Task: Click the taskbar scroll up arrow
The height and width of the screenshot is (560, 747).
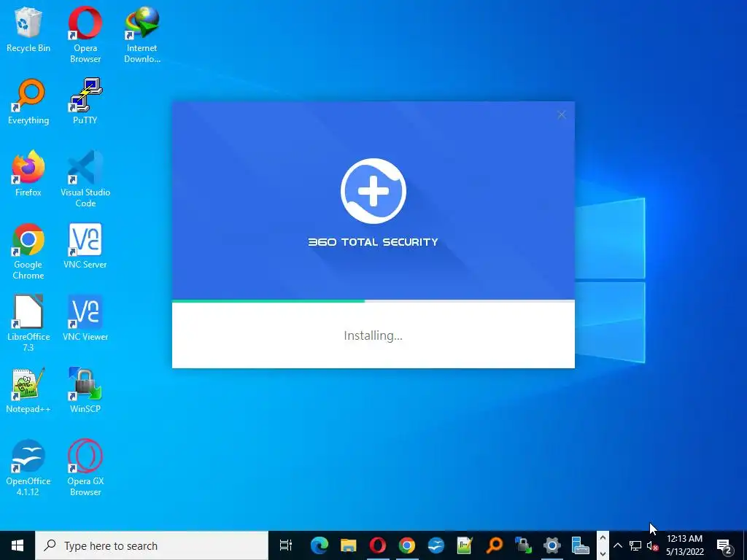Action: tap(603, 539)
